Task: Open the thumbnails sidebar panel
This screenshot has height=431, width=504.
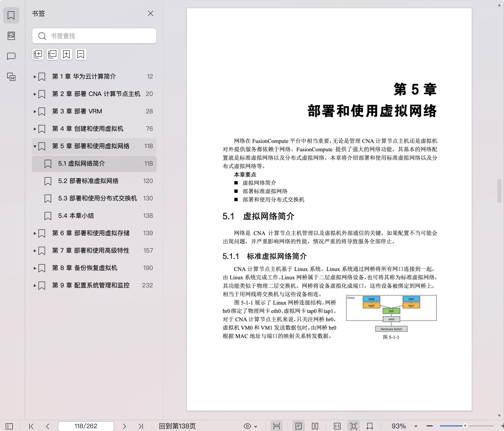Action: tap(11, 36)
